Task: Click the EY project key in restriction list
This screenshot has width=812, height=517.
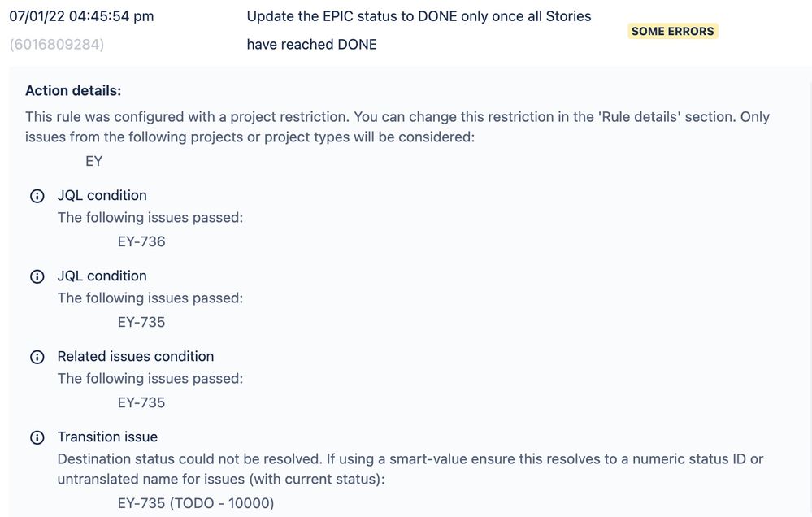Action: click(x=94, y=161)
